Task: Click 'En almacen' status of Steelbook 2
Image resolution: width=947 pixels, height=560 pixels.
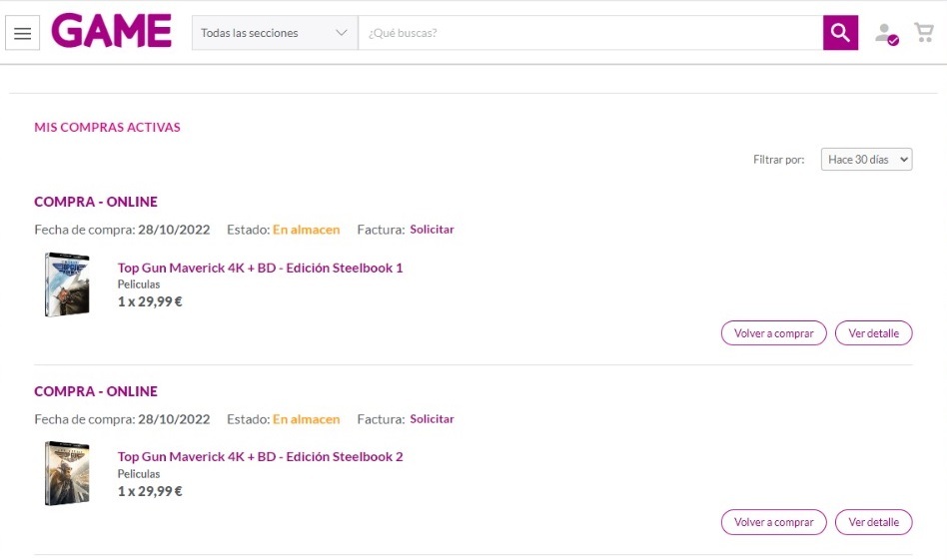Action: coord(307,419)
